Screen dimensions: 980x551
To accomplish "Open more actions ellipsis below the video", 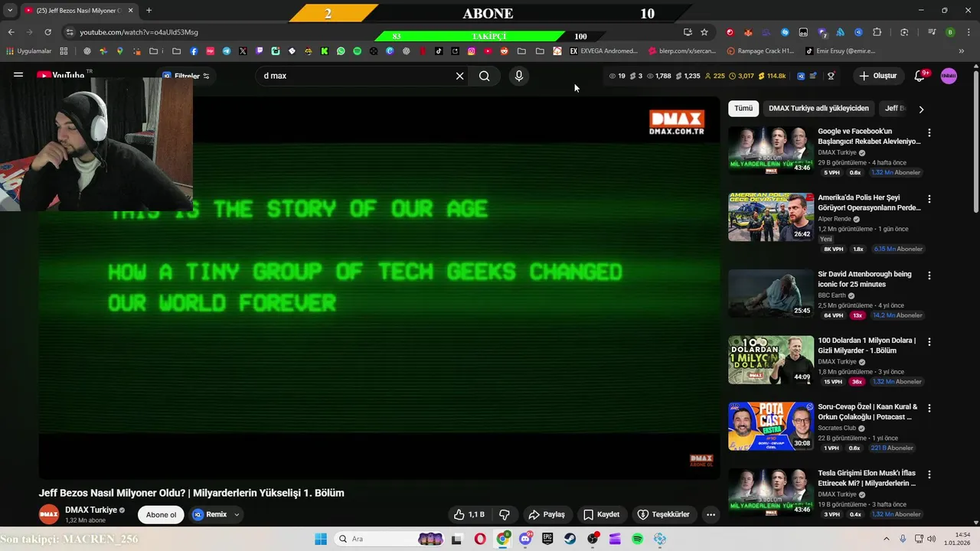I will coord(710,514).
